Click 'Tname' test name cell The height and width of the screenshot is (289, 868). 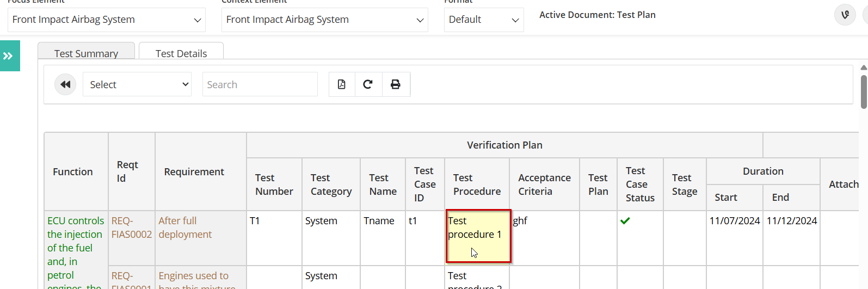[x=383, y=238]
